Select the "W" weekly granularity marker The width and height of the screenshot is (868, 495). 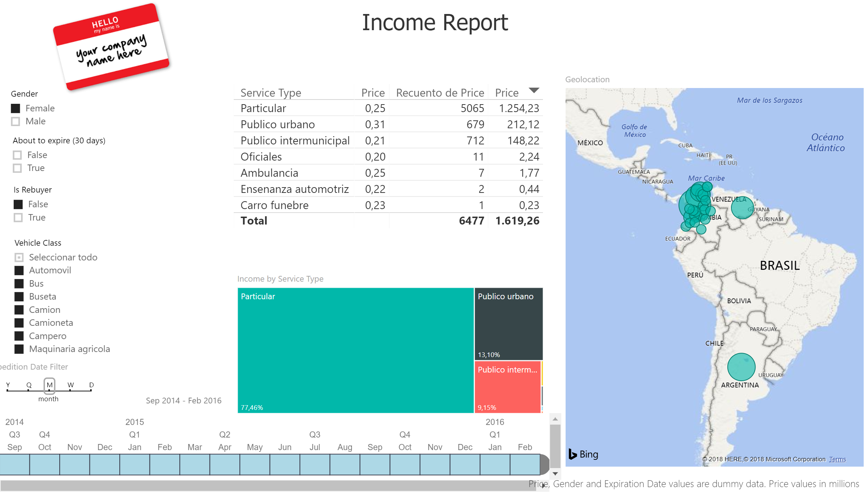(70, 385)
